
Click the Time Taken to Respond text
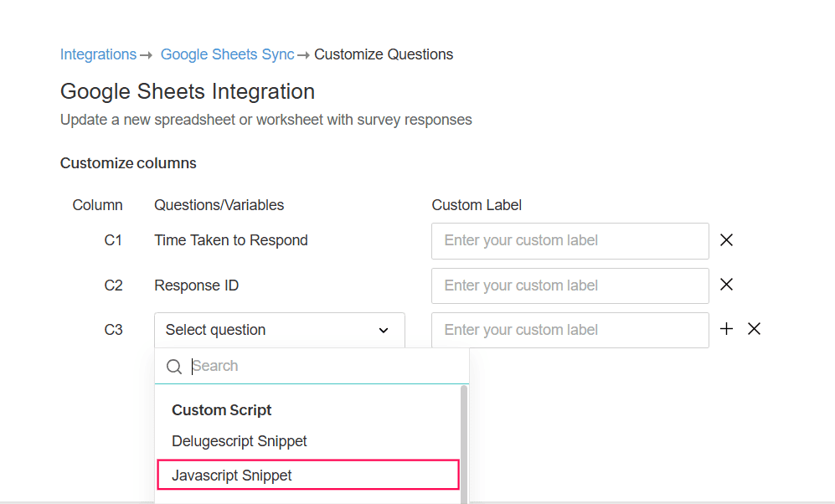point(231,240)
